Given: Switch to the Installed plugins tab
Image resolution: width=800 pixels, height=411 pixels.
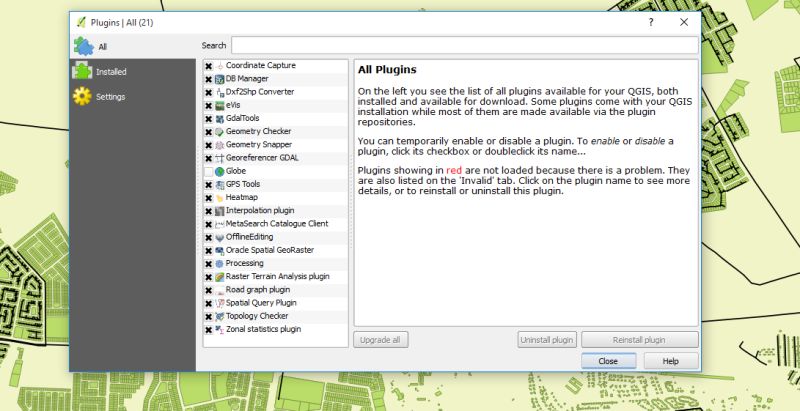Looking at the screenshot, I should tap(133, 71).
